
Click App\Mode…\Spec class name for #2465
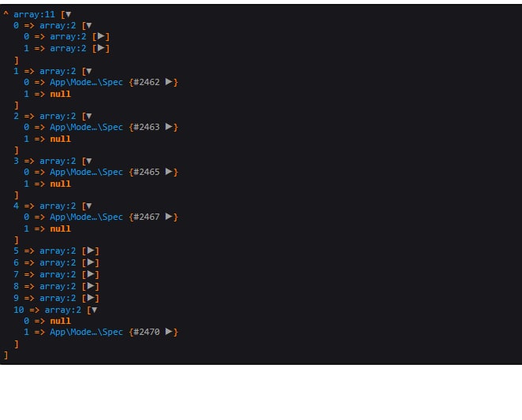pyautogui.click(x=87, y=172)
